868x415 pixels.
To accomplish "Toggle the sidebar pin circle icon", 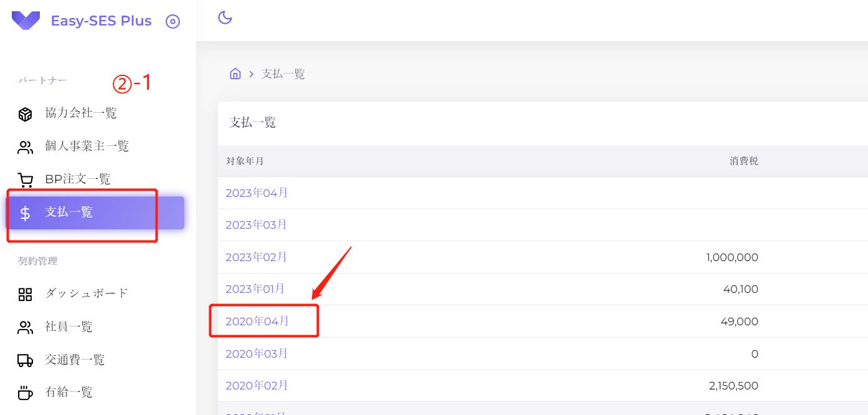I will point(172,22).
